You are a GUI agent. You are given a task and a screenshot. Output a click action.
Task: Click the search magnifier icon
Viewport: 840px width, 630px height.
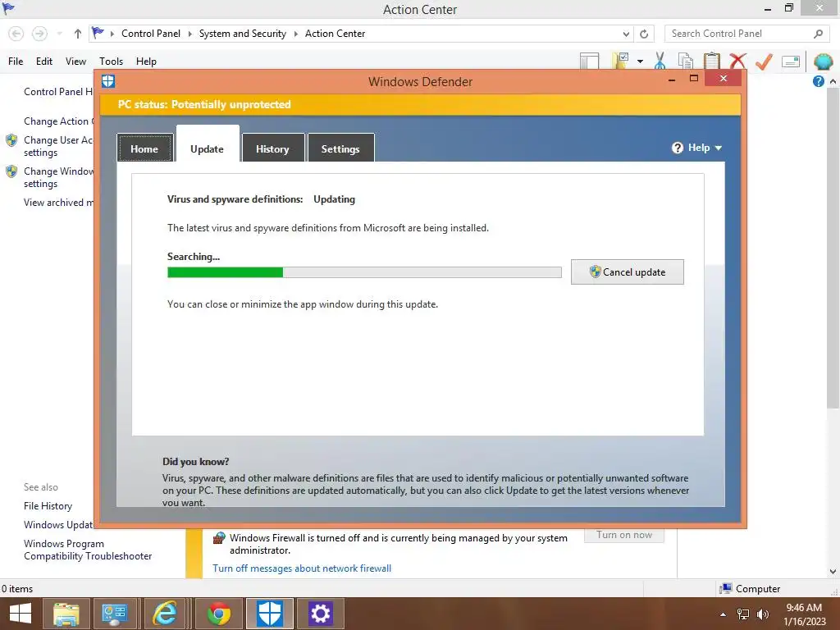(x=818, y=34)
